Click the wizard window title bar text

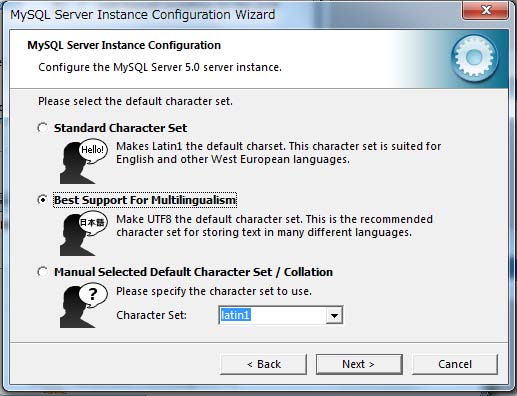143,15
